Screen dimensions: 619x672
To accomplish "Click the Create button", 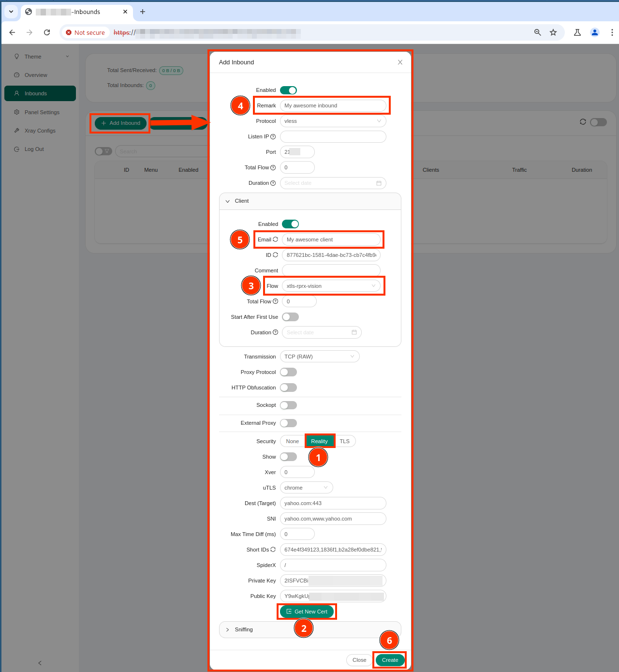I will (x=390, y=660).
